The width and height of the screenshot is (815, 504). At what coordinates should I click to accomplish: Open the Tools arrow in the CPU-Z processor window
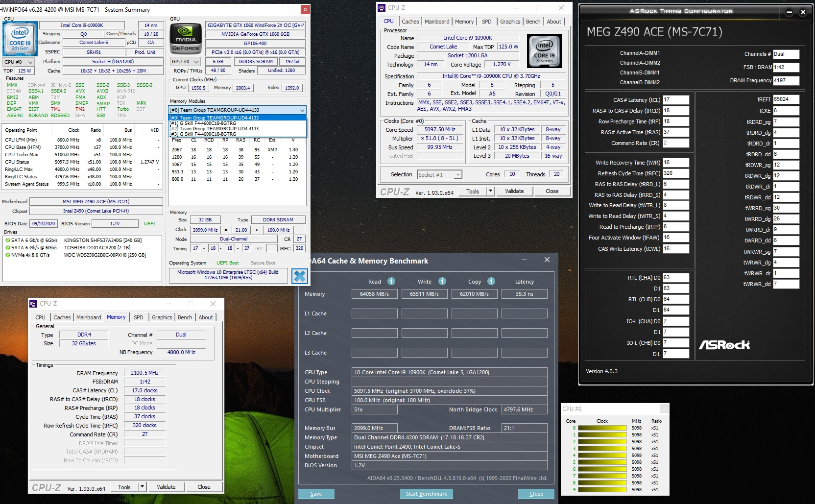click(490, 192)
